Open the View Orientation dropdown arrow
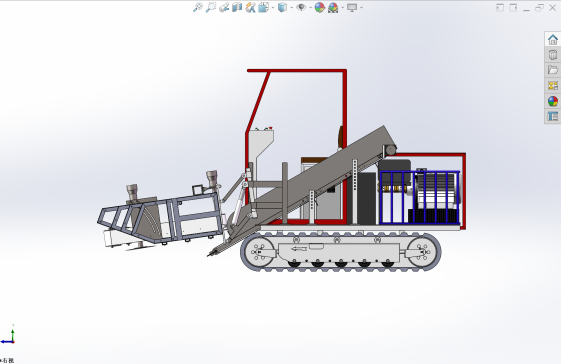The height and width of the screenshot is (364, 561). 273,7
